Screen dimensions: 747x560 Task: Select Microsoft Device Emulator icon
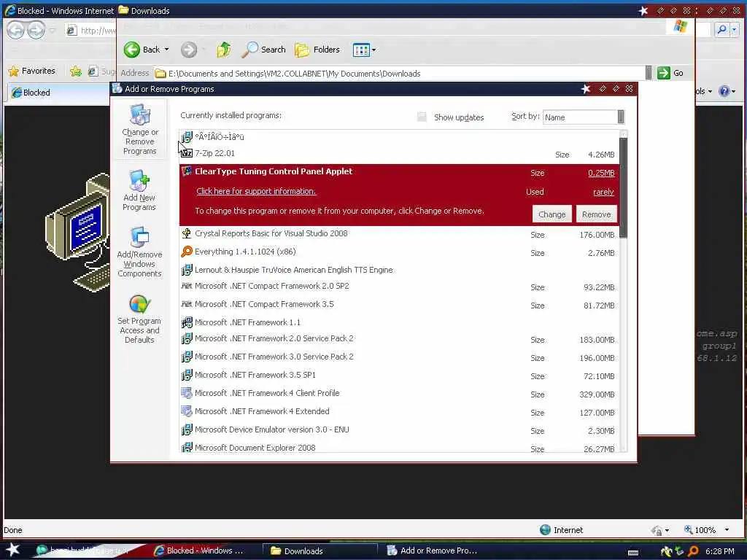[187, 429]
